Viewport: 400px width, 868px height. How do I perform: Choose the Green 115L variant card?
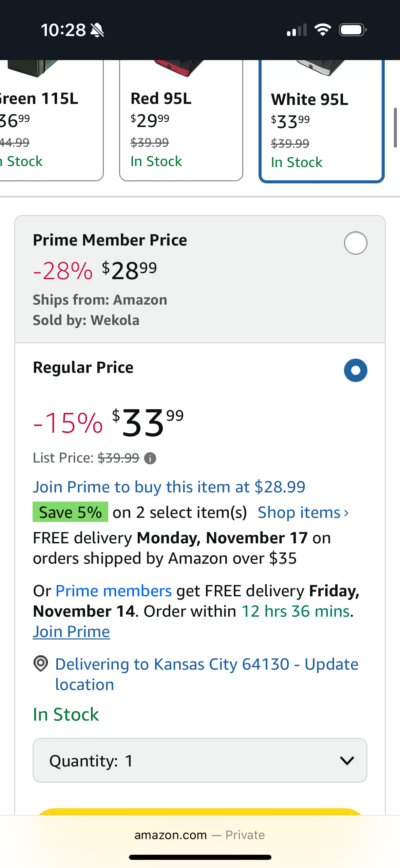click(51, 122)
